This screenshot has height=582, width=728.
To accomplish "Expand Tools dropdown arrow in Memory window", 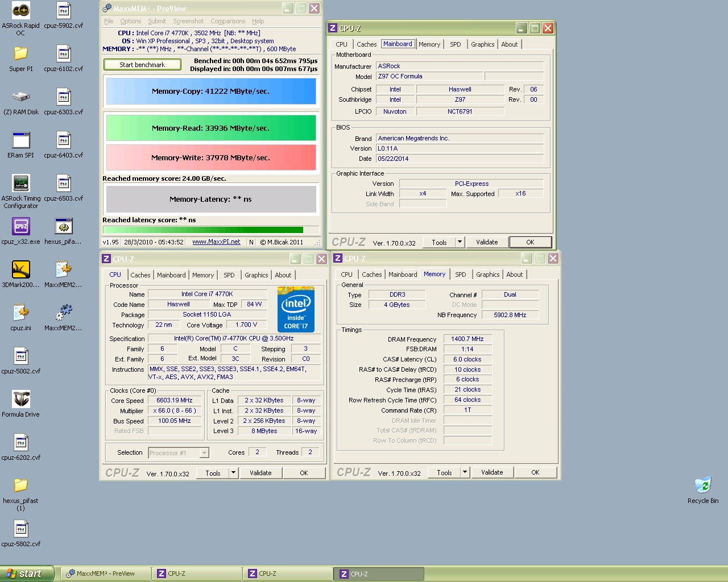I will (x=465, y=472).
